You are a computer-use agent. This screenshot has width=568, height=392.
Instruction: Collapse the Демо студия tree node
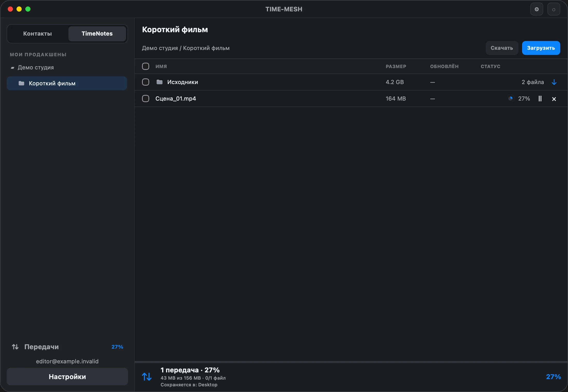point(12,68)
